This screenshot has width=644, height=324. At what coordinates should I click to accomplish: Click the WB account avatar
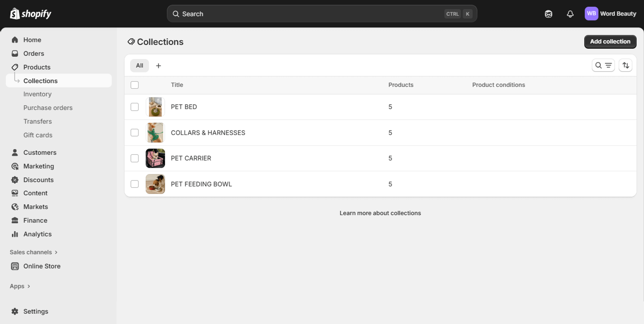point(591,14)
